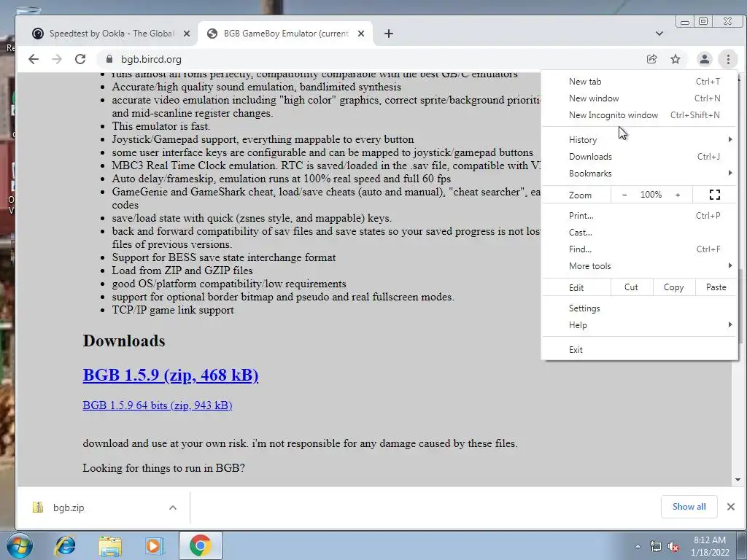The width and height of the screenshot is (747, 560).
Task: Expand the Help submenu
Action: 639,324
